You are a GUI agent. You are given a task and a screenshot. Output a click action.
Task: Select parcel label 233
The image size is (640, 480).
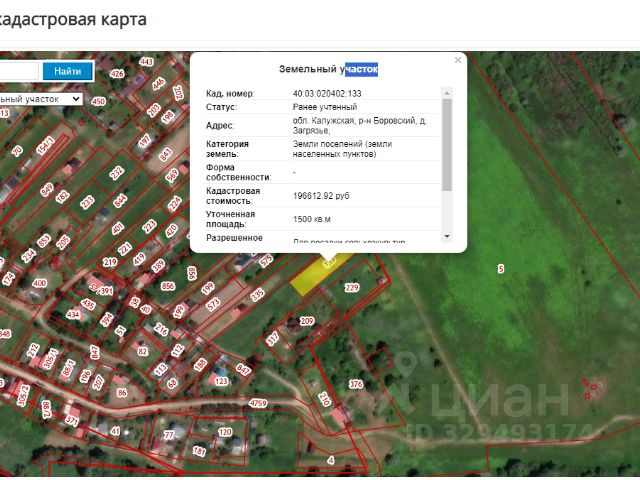[87, 202]
